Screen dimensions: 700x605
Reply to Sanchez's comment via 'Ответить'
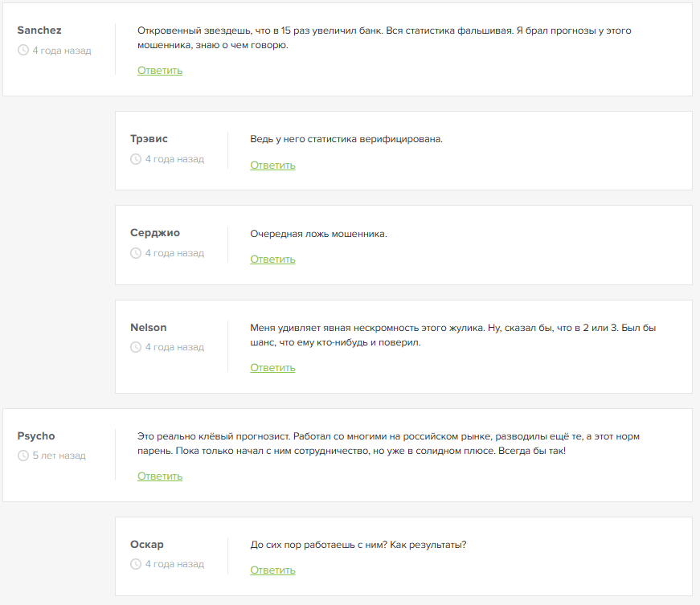tap(160, 71)
